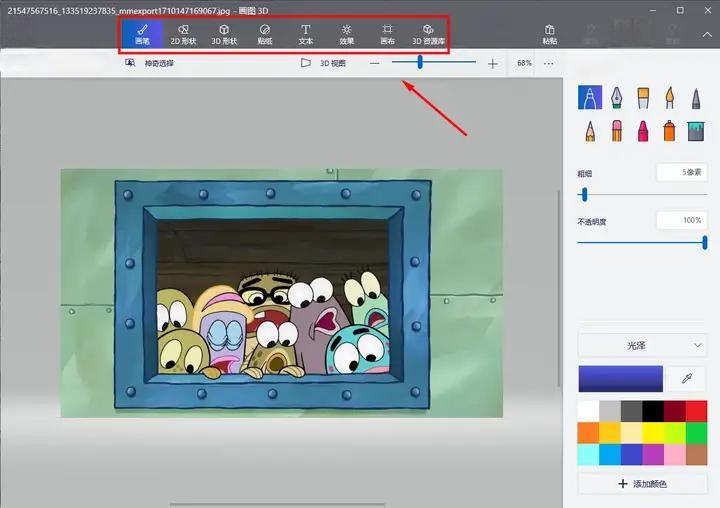Viewport: 720px width, 508px height.
Task: Open the more options ellipsis menu
Action: 548,63
